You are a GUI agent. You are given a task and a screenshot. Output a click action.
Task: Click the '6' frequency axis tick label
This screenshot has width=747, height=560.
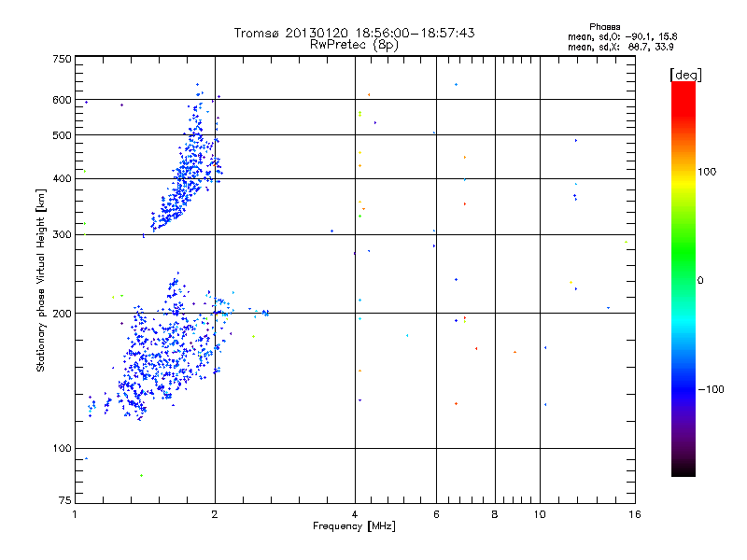[436, 514]
